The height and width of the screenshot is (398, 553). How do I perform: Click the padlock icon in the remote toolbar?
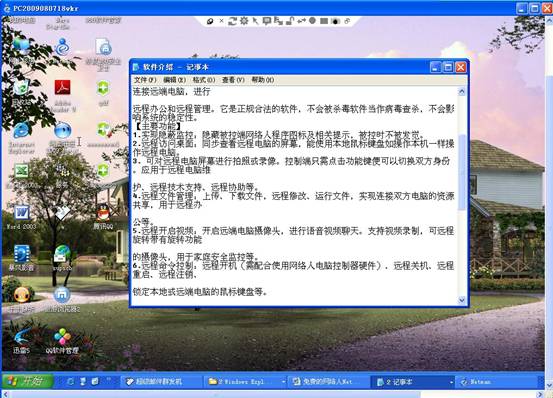(290, 21)
